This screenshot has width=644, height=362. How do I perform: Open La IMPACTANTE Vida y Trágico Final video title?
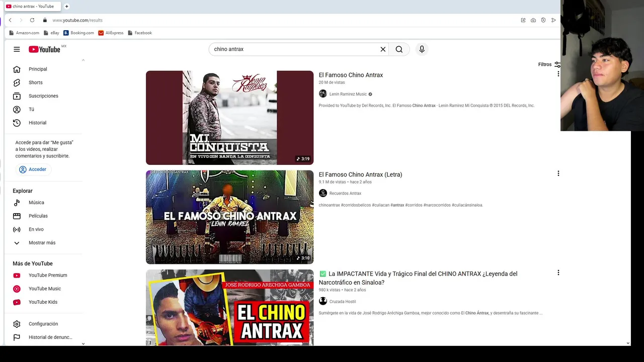[x=418, y=278]
